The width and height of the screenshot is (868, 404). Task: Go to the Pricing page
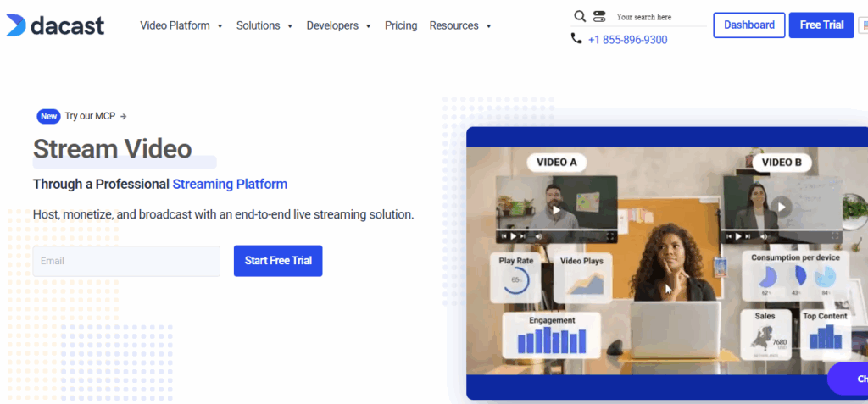tap(401, 25)
